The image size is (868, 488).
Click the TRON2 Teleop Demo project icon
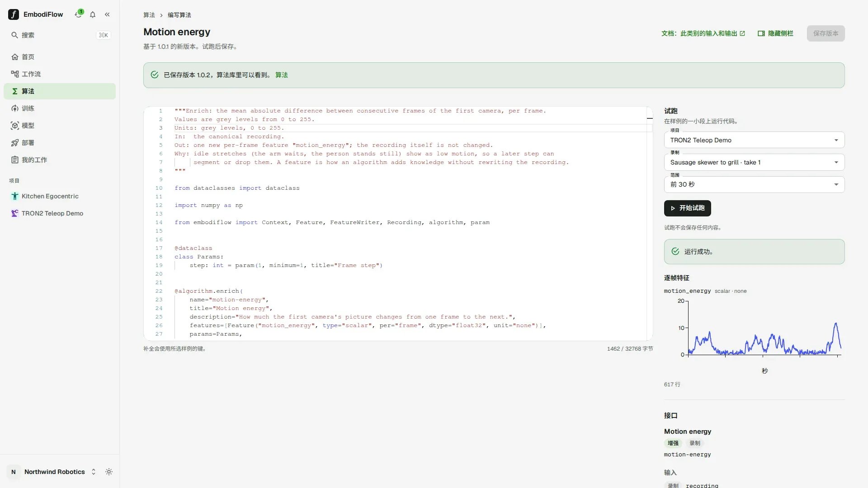tap(15, 213)
